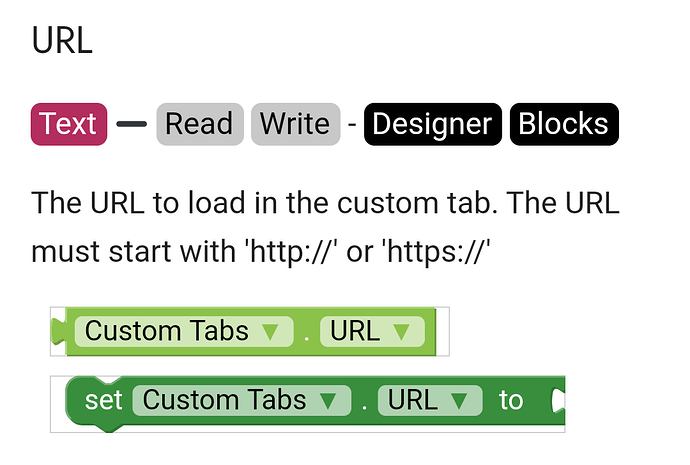Screen dimensions: 690x465
Task: Click the URL description paragraph text
Action: click(325, 227)
